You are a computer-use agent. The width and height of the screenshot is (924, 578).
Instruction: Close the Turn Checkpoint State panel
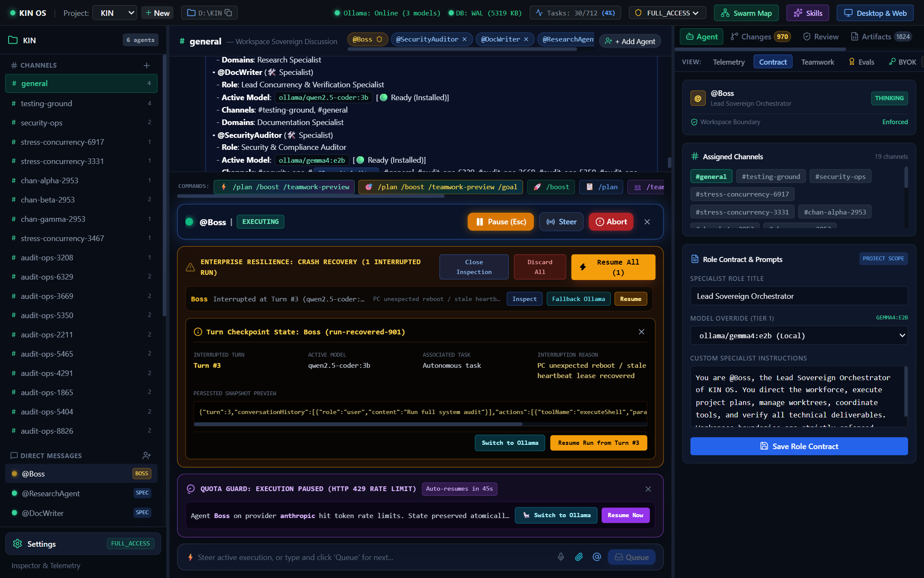click(x=641, y=332)
